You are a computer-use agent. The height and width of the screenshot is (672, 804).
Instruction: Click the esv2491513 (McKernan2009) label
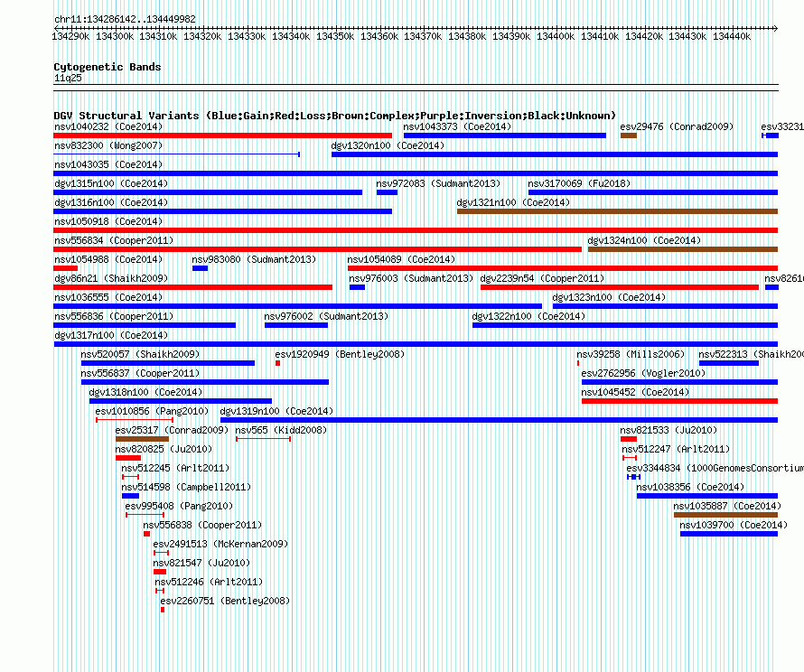(220, 544)
